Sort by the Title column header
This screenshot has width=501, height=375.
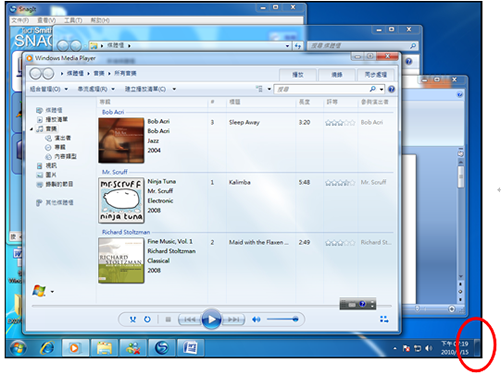coord(235,102)
